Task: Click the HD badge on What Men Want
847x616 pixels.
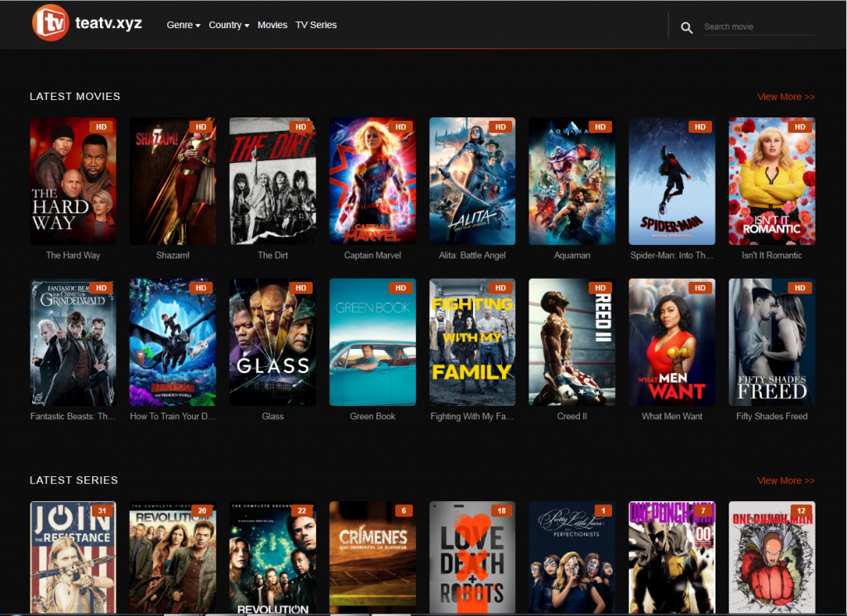Action: point(700,289)
